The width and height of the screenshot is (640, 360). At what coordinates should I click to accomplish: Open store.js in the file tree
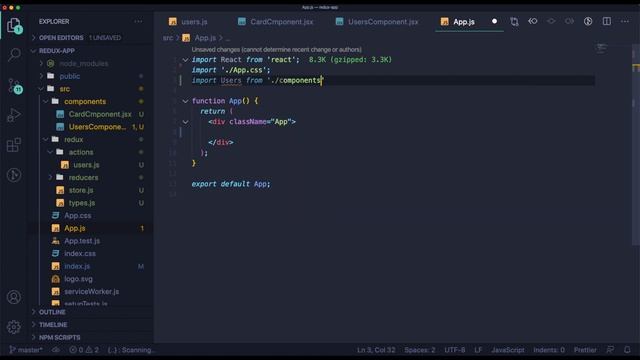pyautogui.click(x=81, y=190)
